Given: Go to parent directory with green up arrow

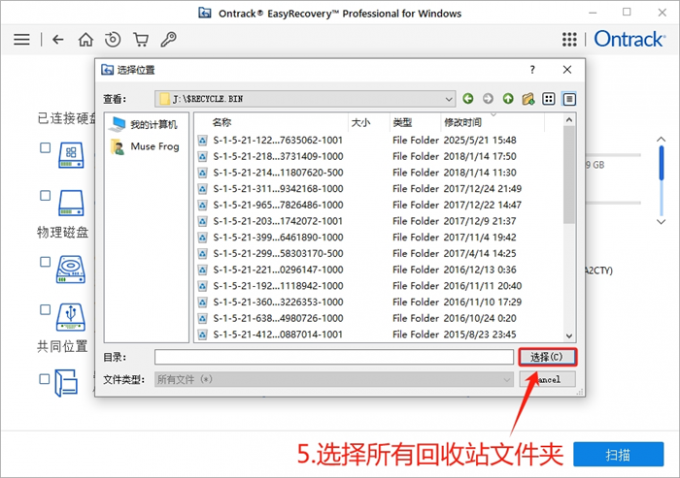Looking at the screenshot, I should coord(508,99).
